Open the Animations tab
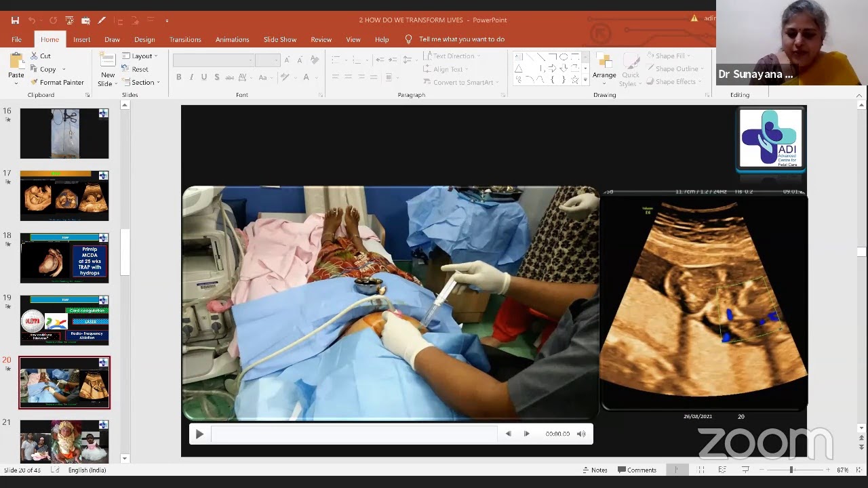This screenshot has height=488, width=868. 232,39
